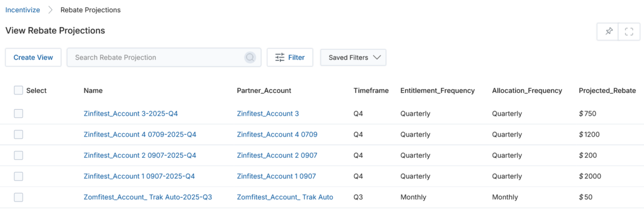Click the $50 projected rebate value
Viewport: 644px width, 212px height.
coord(586,197)
